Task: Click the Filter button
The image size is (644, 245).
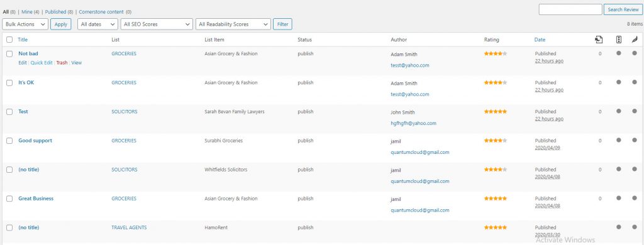Action: click(282, 24)
